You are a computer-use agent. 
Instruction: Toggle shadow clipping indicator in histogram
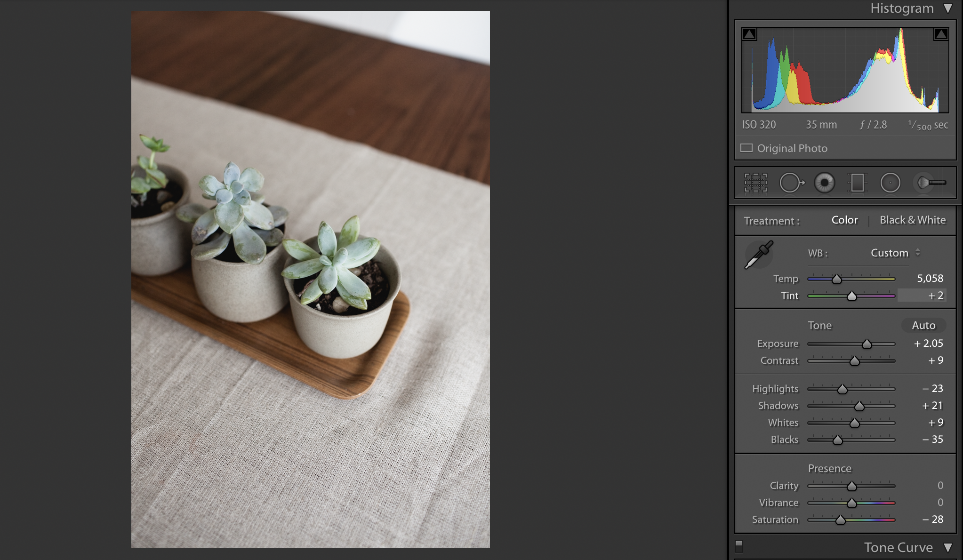coord(749,34)
